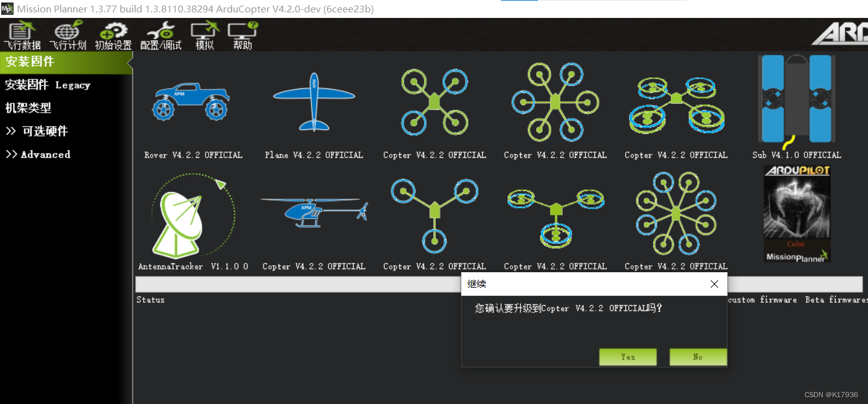Open the 配置/调试 config tuning screen
The image size is (868, 404).
[161, 36]
